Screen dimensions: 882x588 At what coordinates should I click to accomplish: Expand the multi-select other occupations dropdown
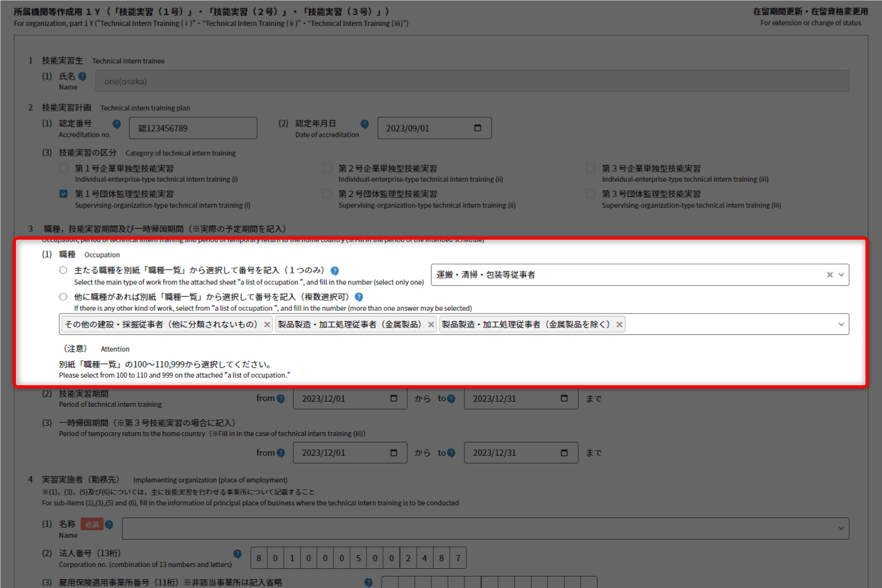point(841,324)
